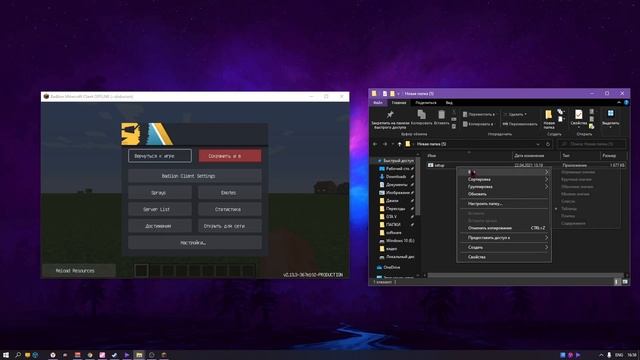
Task: Click the microphone tray icon
Action: (x=609, y=355)
